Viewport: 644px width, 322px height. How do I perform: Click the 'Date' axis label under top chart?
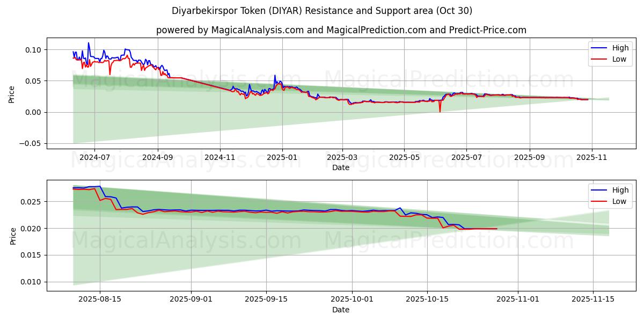341,167
